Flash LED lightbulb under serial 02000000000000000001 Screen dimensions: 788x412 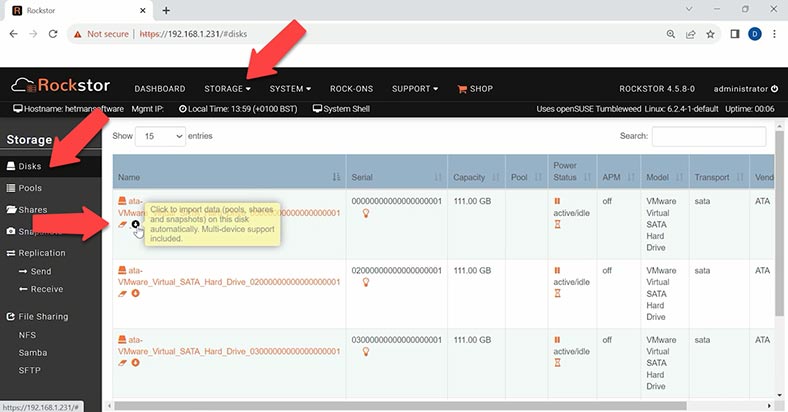(x=366, y=282)
